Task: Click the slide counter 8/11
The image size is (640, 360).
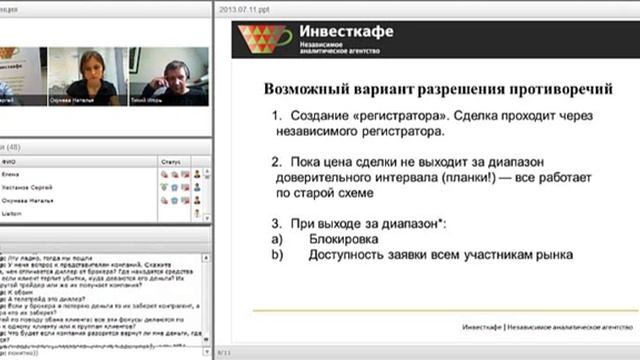Action: (x=224, y=352)
